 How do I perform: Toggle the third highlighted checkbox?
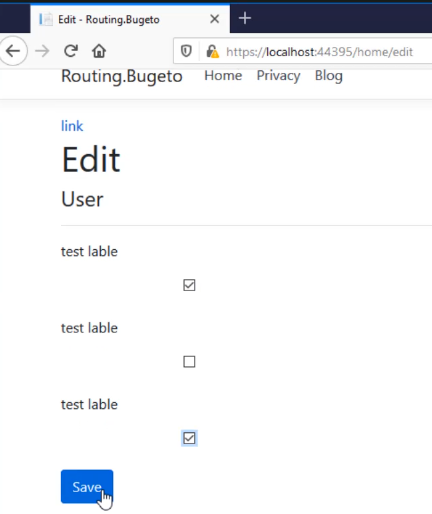pyautogui.click(x=189, y=438)
